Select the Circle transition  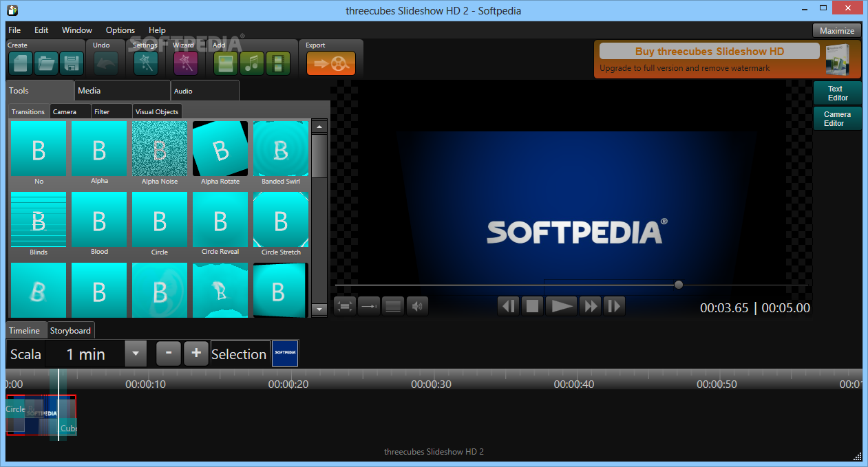coord(160,219)
